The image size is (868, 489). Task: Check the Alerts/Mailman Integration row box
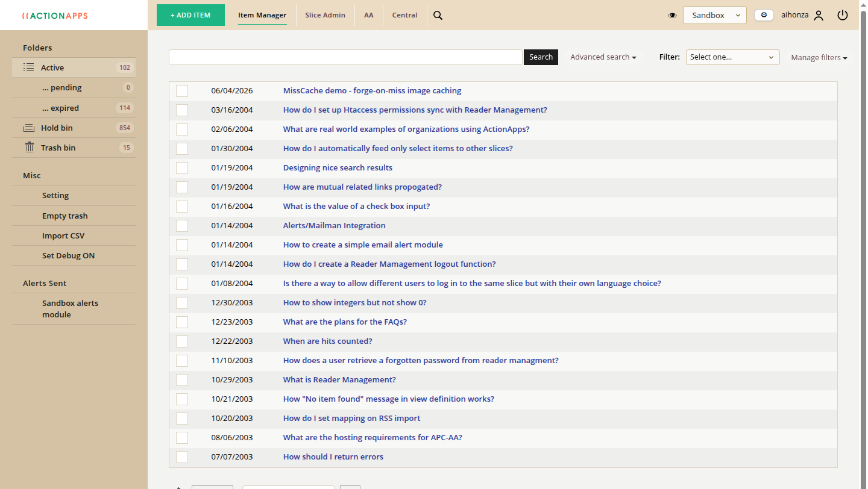(182, 226)
